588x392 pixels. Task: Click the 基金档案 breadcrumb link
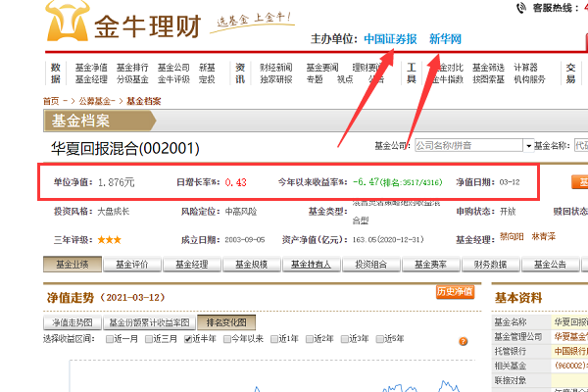click(x=144, y=101)
